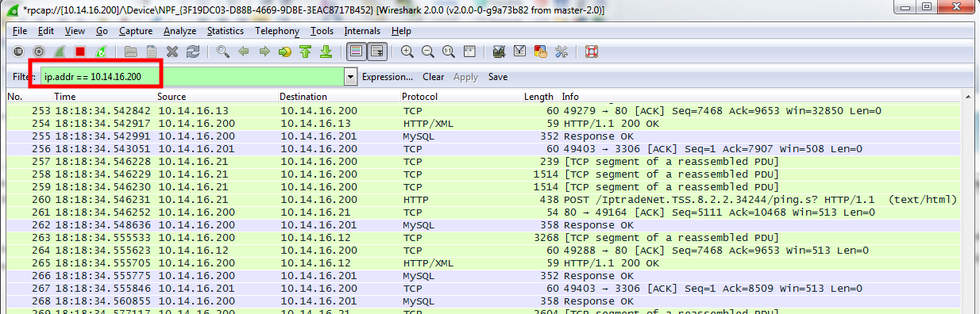Clear the display filter
The image size is (980, 314).
(x=433, y=77)
